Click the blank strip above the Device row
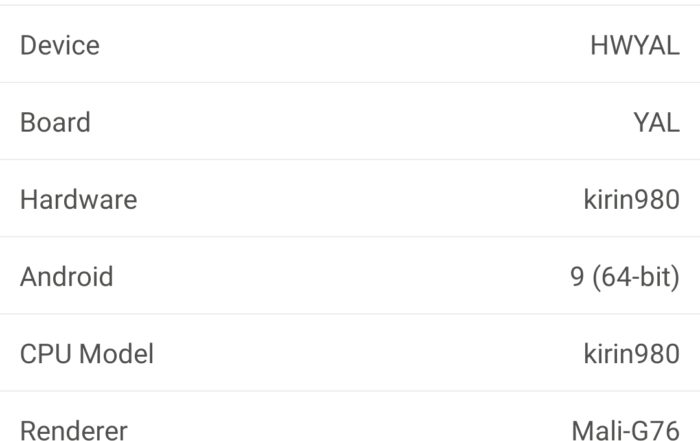 [350, 2]
